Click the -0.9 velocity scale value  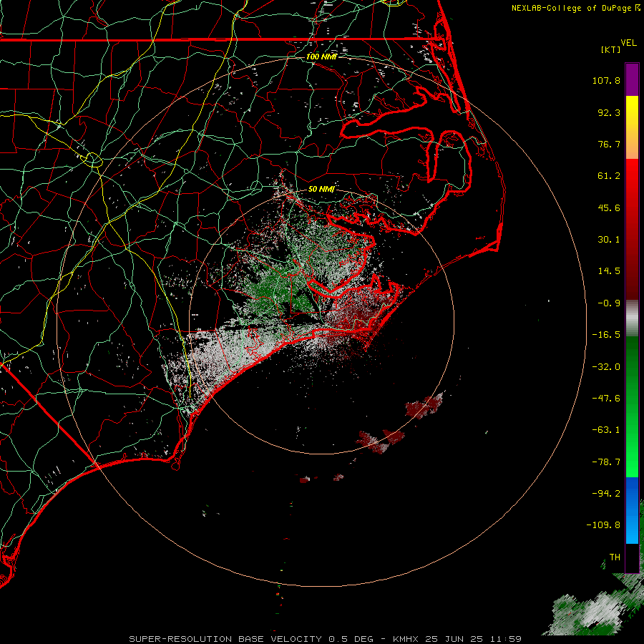(x=609, y=303)
